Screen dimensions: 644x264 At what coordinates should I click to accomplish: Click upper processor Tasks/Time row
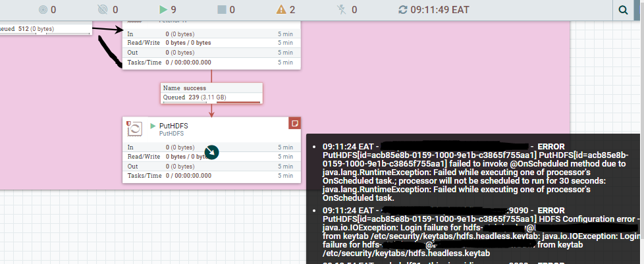[211, 63]
